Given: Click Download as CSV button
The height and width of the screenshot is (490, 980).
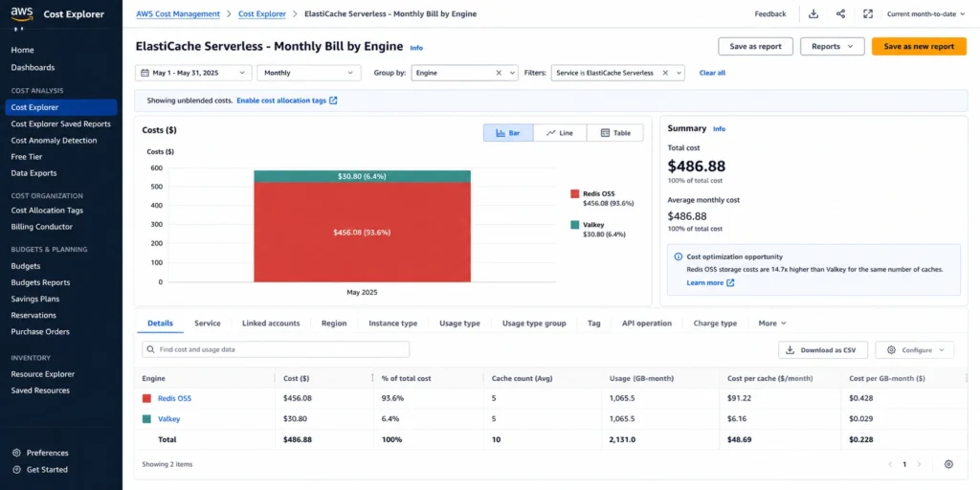Looking at the screenshot, I should coord(822,350).
